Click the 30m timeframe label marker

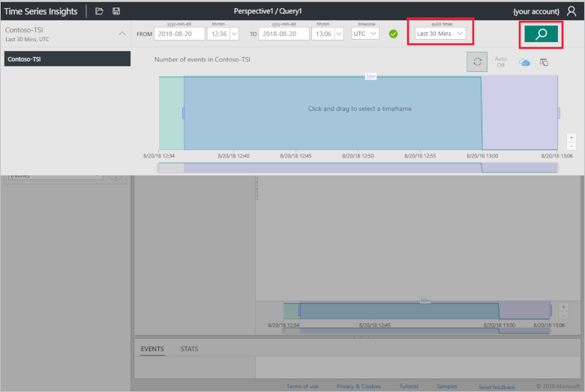point(370,76)
